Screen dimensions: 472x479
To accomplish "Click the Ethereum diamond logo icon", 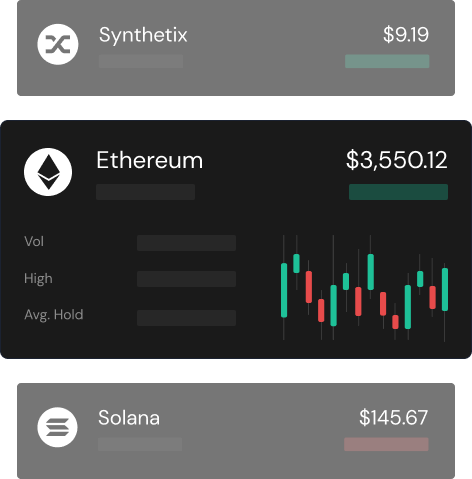I will (48, 172).
